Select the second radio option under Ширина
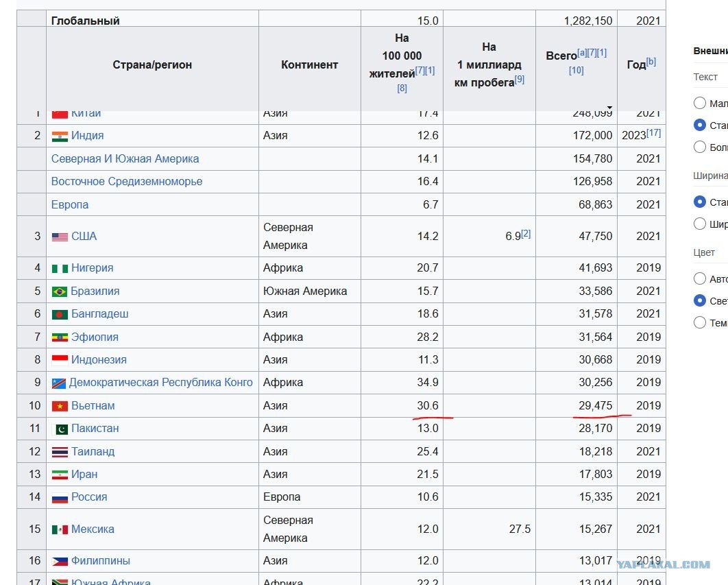The height and width of the screenshot is (585, 728). (700, 224)
